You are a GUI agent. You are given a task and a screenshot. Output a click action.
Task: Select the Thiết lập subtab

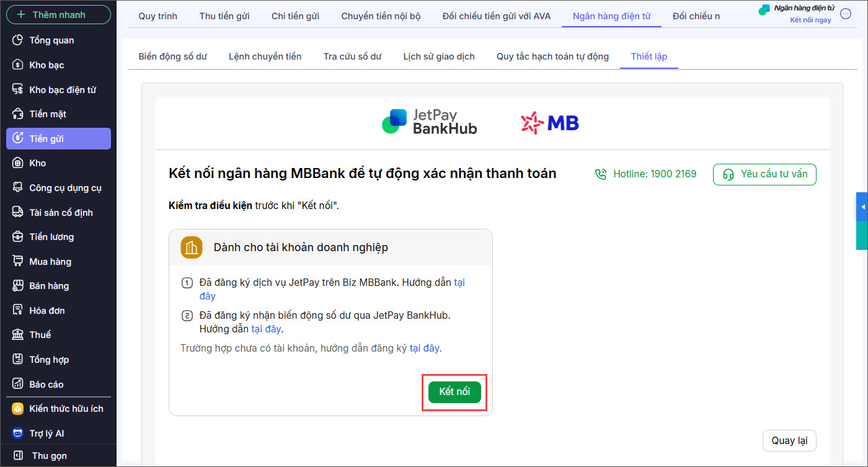(x=649, y=56)
